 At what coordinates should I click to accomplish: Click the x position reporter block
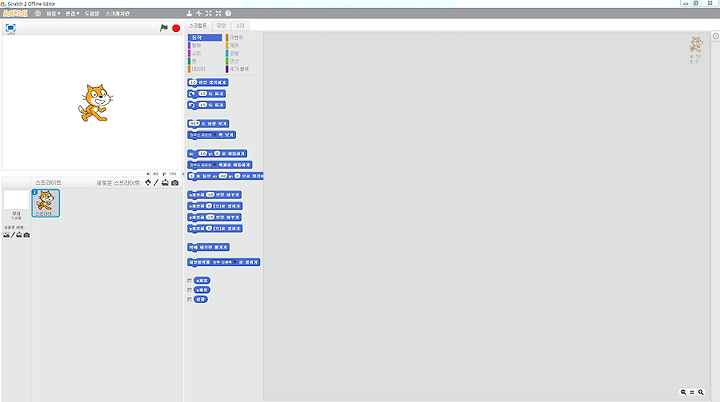click(x=202, y=280)
